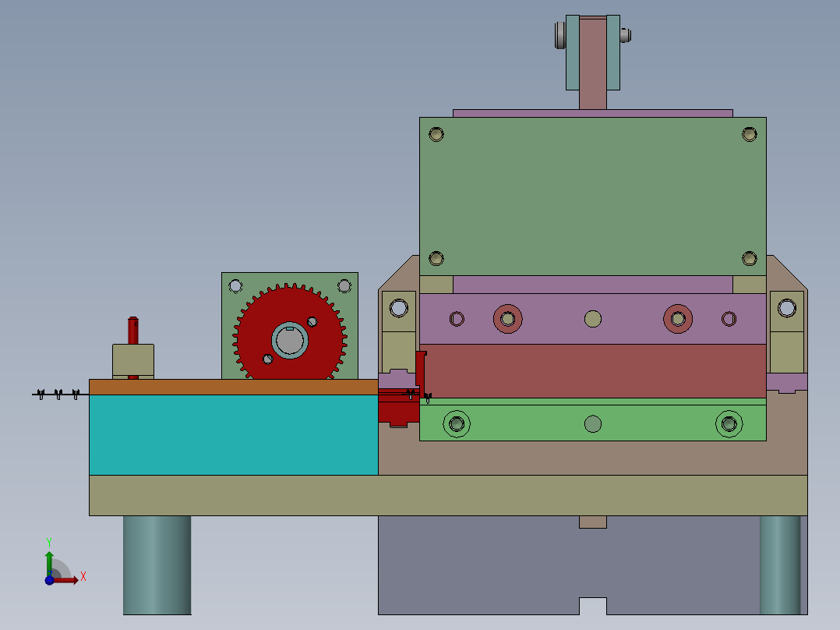Click center olive hole on purple bar
Image resolution: width=840 pixels, height=630 pixels.
pyautogui.click(x=593, y=319)
